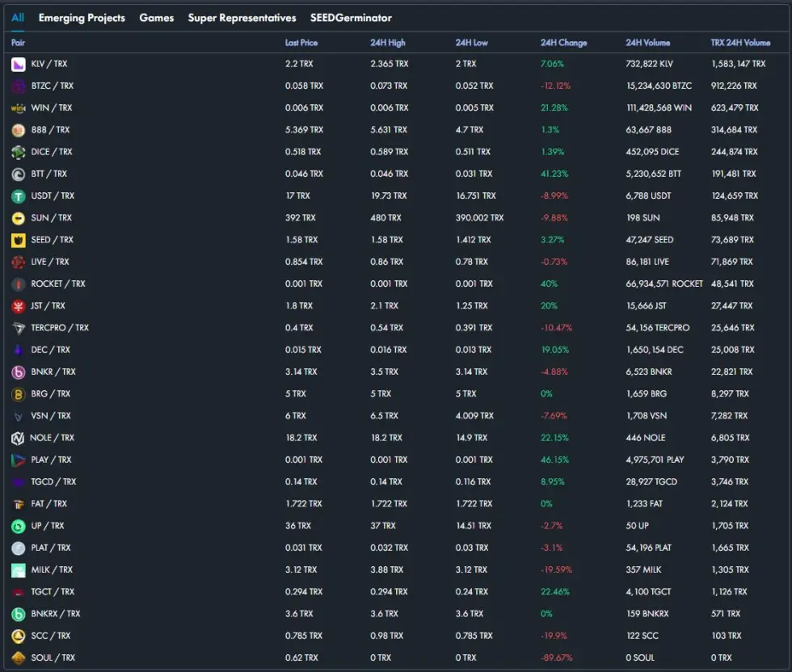Click the TGCD token icon
Viewport: 792px width, 672px height.
pos(18,482)
